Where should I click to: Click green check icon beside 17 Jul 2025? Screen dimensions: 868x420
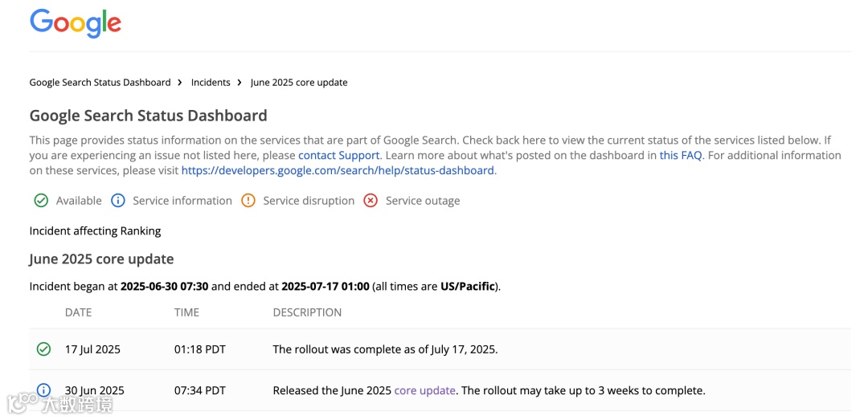coord(43,349)
